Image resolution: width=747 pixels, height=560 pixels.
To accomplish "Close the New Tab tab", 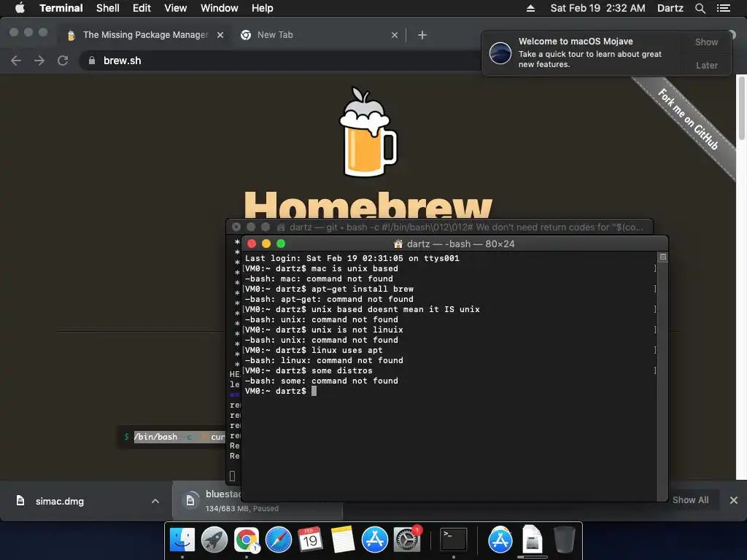I will (395, 35).
